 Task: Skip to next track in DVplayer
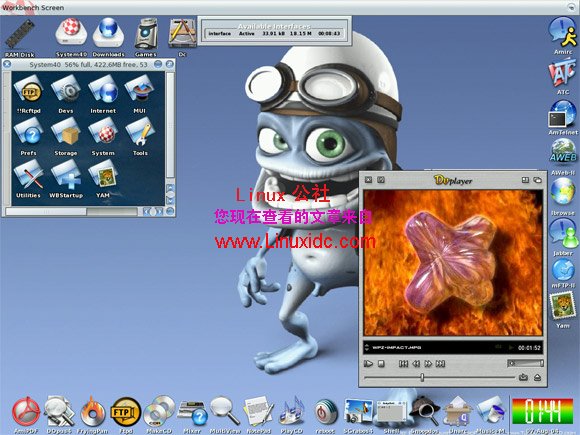[x=440, y=364]
